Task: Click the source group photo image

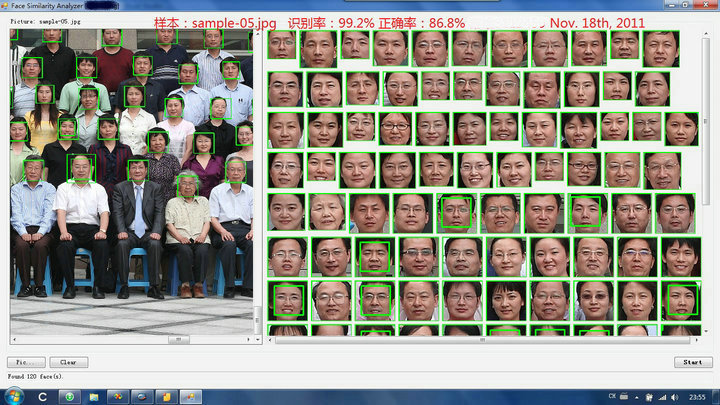Action: click(x=131, y=182)
